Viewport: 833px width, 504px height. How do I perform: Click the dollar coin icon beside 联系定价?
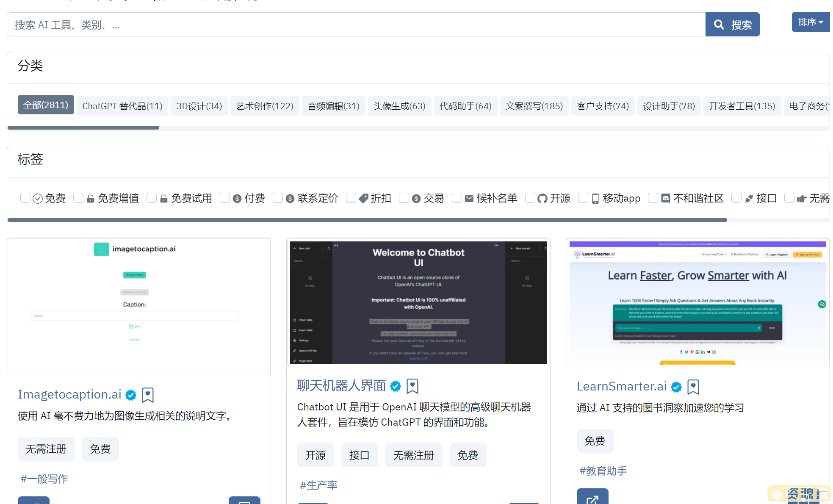(290, 199)
